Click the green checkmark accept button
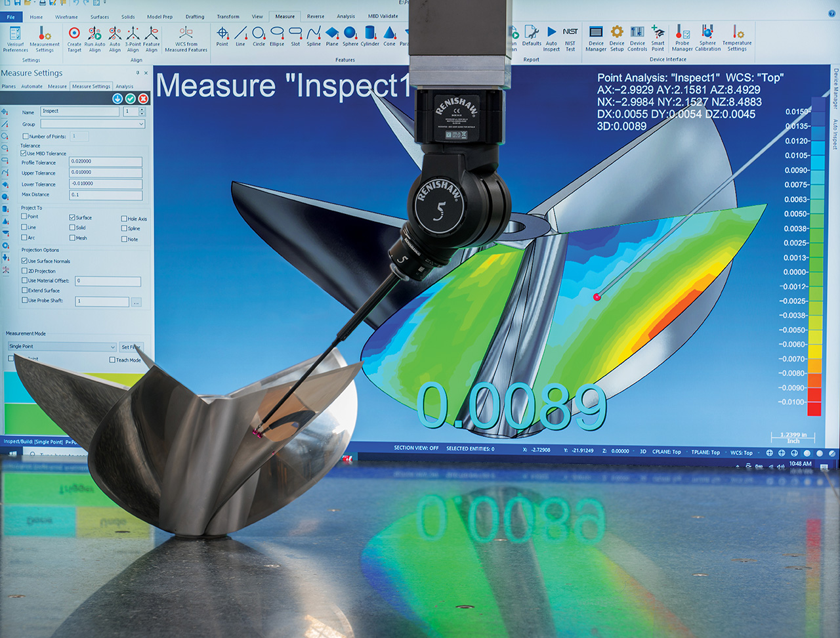This screenshot has height=638, width=840. pos(131,98)
